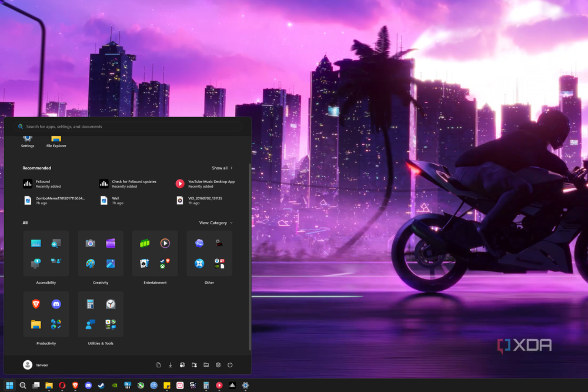The width and height of the screenshot is (588, 392).
Task: Open Settings gear in Start menu footer
Action: (218, 365)
